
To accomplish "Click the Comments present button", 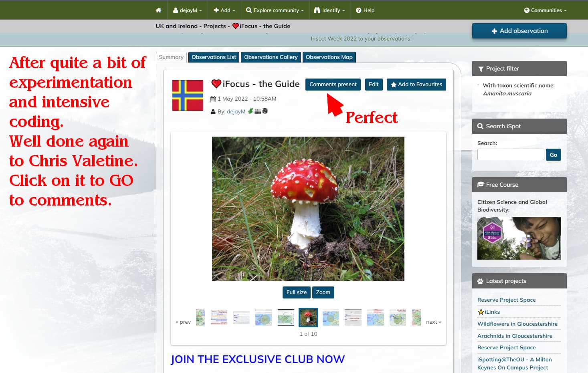I will coord(333,85).
